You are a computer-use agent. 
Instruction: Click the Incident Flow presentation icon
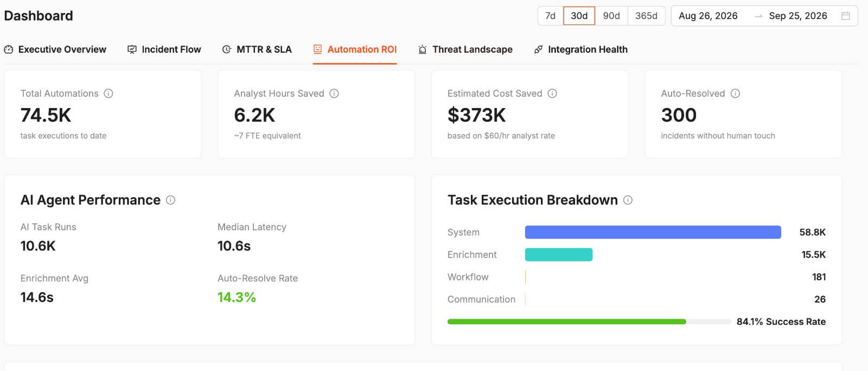pos(132,49)
